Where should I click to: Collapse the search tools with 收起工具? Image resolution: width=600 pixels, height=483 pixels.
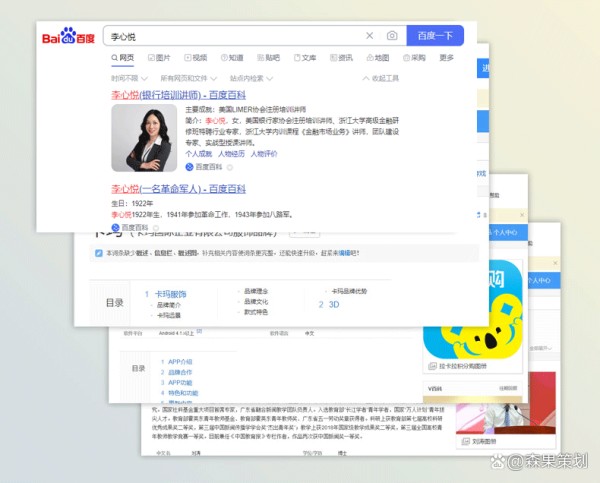[x=381, y=78]
